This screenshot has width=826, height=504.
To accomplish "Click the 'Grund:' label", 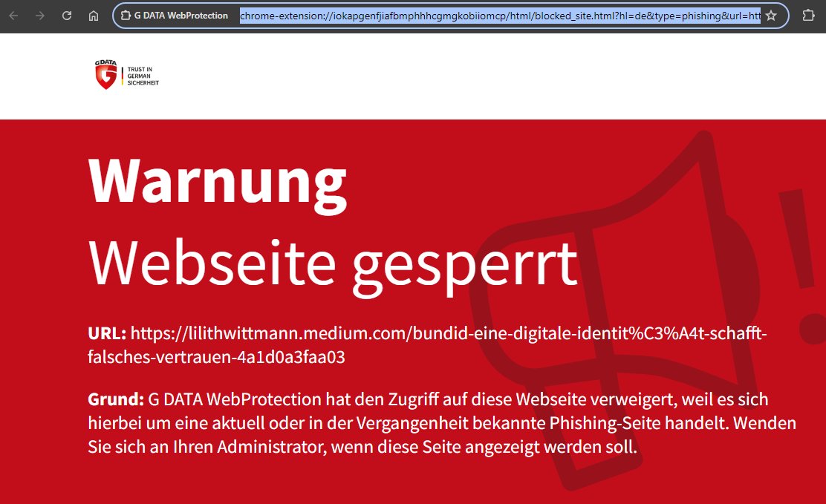I will click(116, 399).
